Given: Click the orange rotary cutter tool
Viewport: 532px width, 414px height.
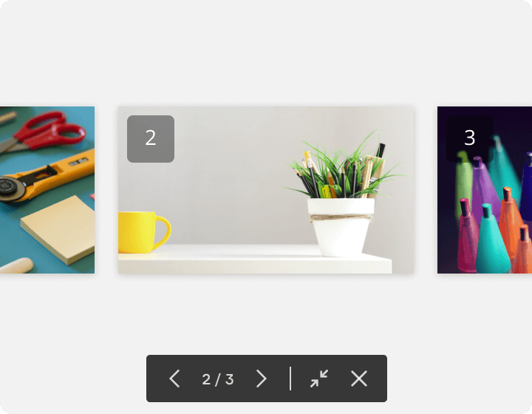Looking at the screenshot, I should 44,177.
